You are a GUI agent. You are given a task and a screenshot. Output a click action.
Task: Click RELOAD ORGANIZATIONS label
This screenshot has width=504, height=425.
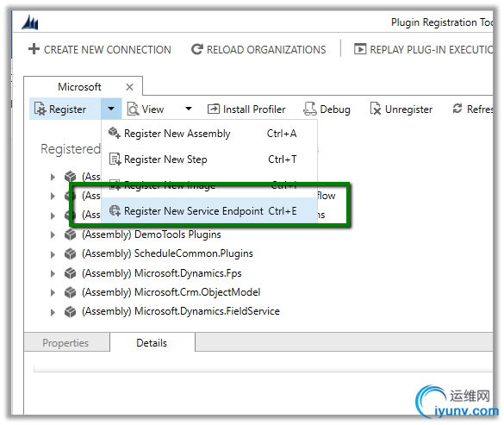coord(266,50)
